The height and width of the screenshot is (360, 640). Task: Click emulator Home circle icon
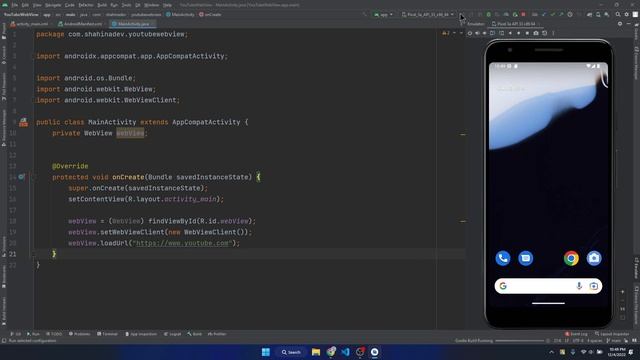[x=519, y=33]
